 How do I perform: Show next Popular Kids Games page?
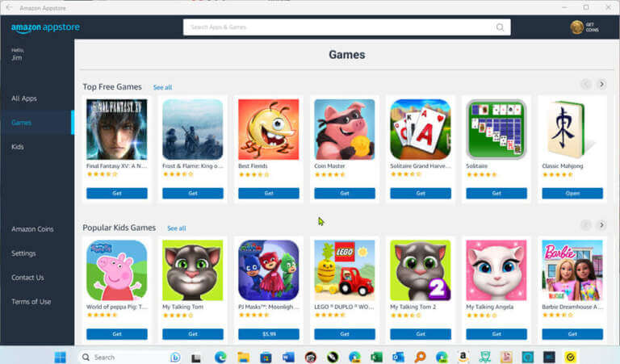pos(601,225)
